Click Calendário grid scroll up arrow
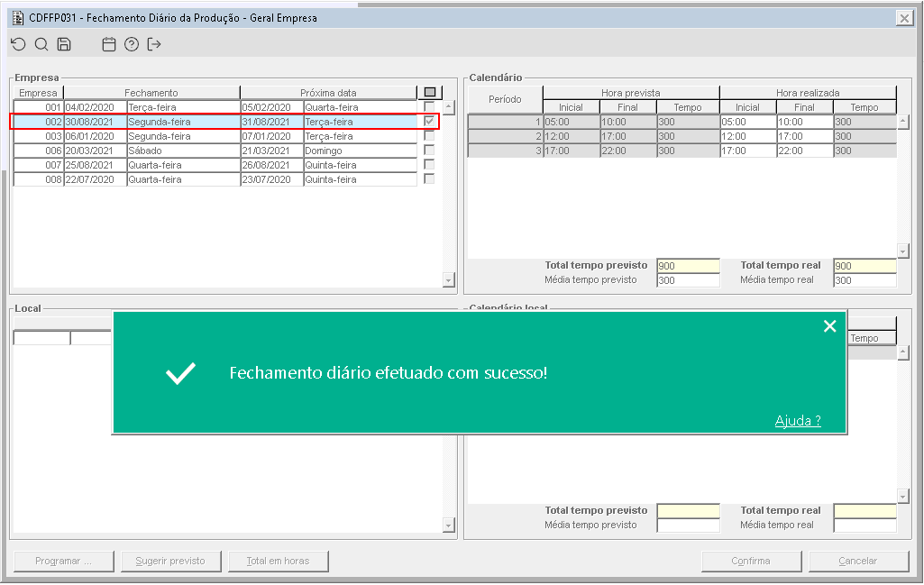Screen dimensions: 924x585 [x=902, y=122]
